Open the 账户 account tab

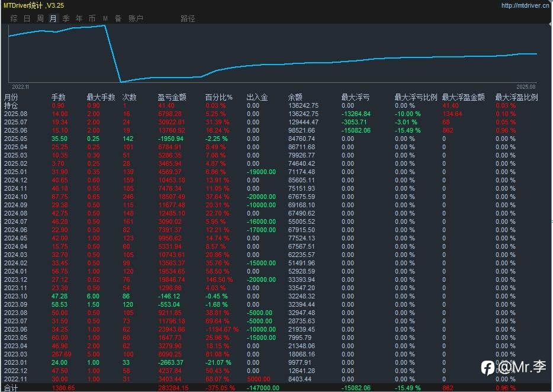click(x=136, y=18)
